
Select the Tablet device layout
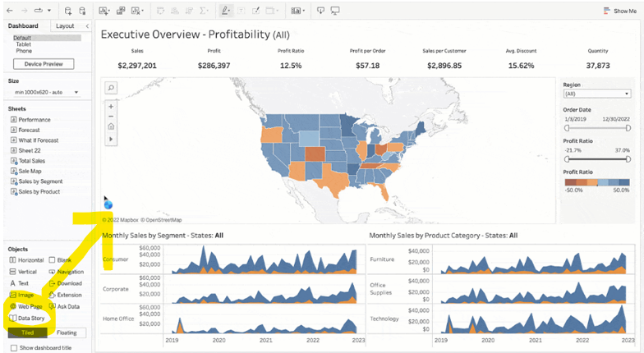24,44
